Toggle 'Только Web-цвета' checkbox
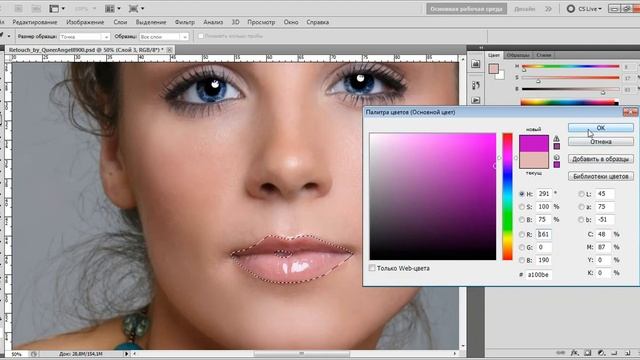This screenshot has width=640, height=360. 372,268
